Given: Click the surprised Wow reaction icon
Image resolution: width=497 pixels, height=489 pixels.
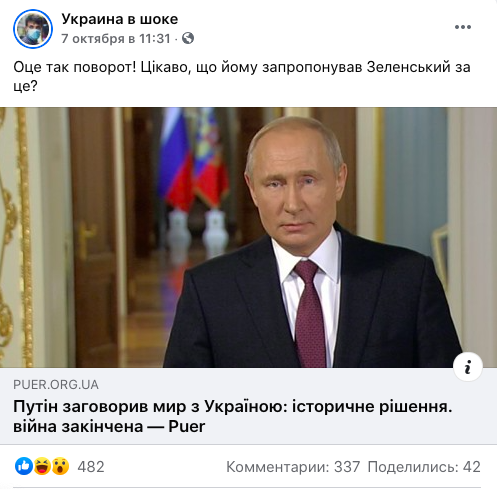Looking at the screenshot, I should coord(60,466).
